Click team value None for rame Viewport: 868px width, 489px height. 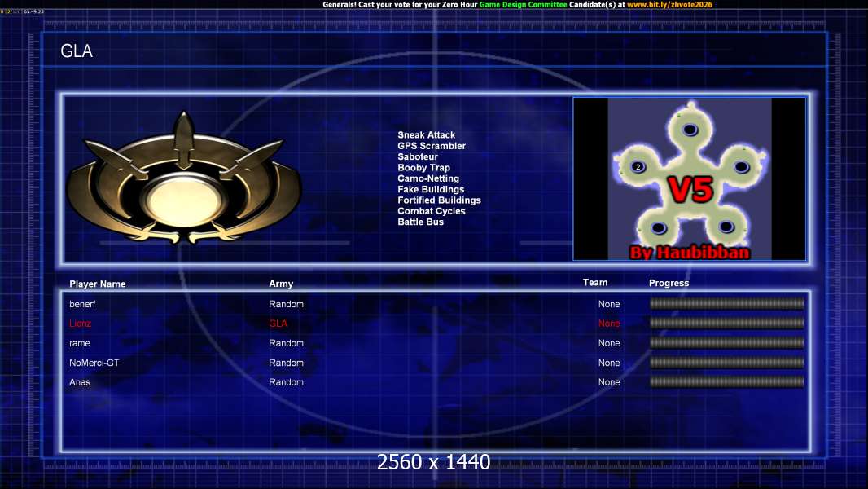click(609, 343)
